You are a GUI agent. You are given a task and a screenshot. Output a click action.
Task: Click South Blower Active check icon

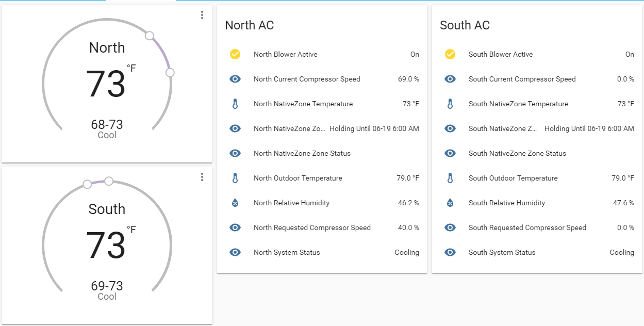pos(450,54)
